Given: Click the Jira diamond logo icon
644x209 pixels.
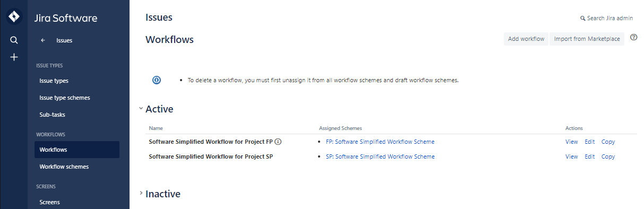Looking at the screenshot, I should tap(14, 17).
